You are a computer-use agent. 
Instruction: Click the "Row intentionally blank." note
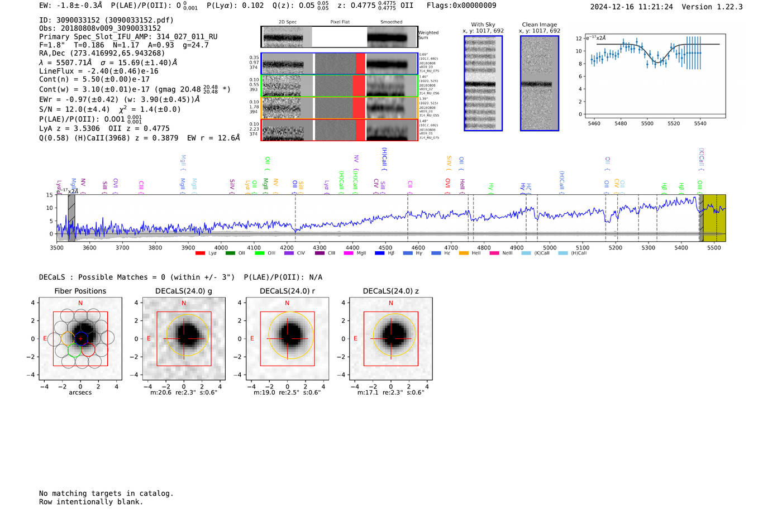[x=91, y=502]
